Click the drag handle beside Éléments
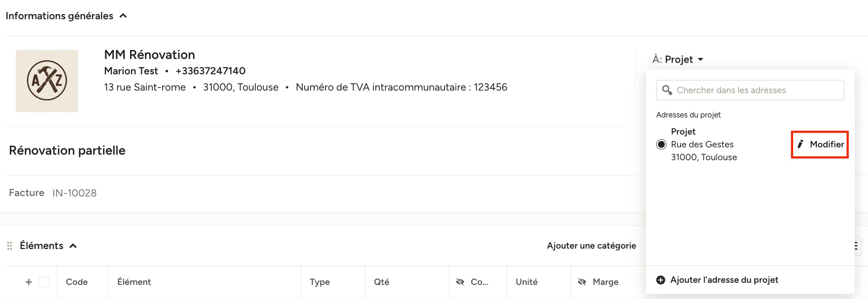Screen dimensions: 868x299 coord(9,246)
